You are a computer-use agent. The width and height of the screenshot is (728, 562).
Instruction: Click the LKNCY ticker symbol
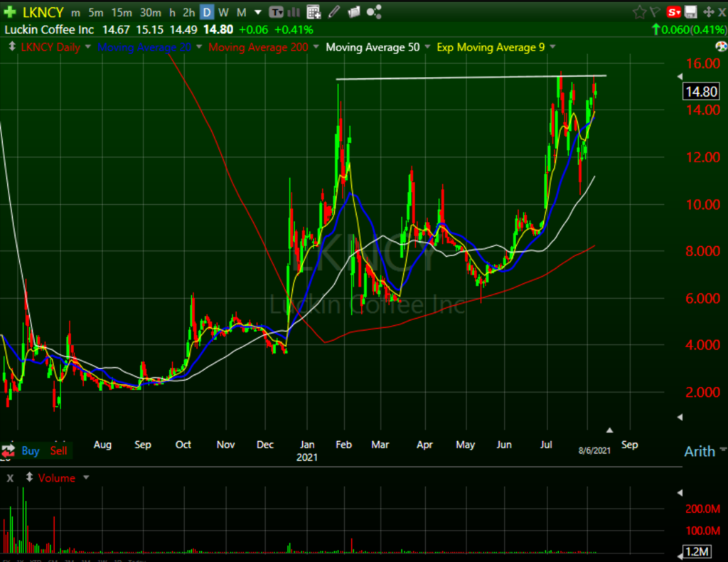(43, 13)
